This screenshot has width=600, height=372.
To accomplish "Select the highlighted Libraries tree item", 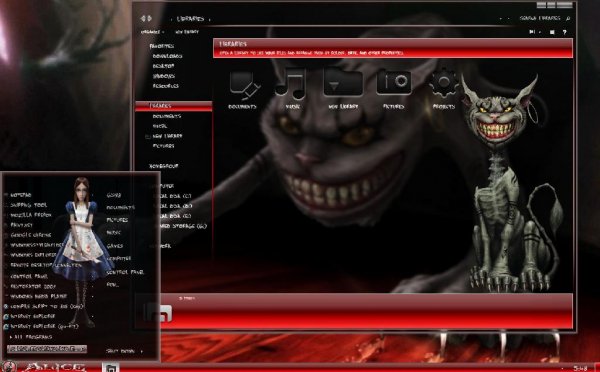I will 174,106.
